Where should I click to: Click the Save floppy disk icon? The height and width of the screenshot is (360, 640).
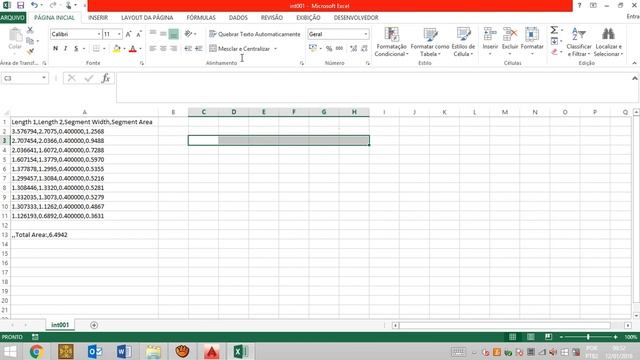(x=20, y=5)
